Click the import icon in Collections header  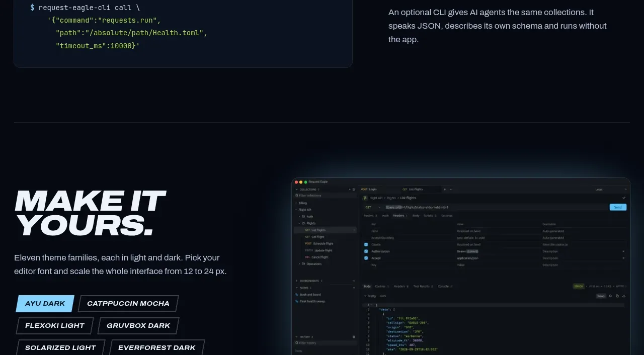click(x=354, y=190)
